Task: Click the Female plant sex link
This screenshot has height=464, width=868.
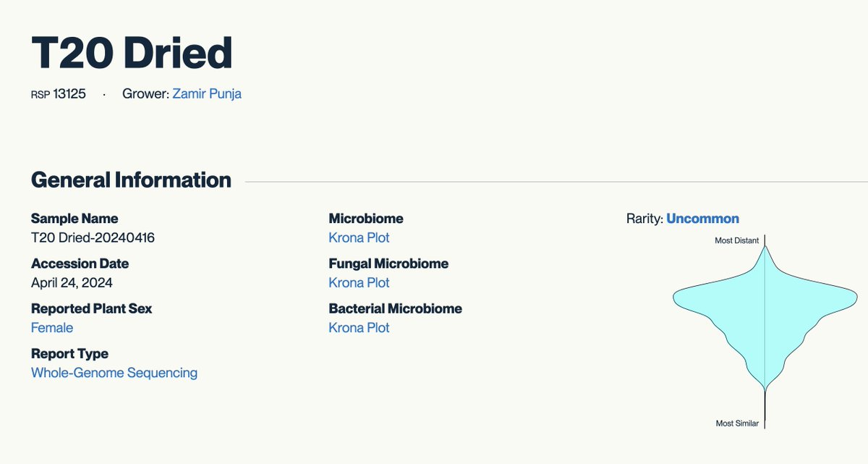Action: [x=52, y=327]
